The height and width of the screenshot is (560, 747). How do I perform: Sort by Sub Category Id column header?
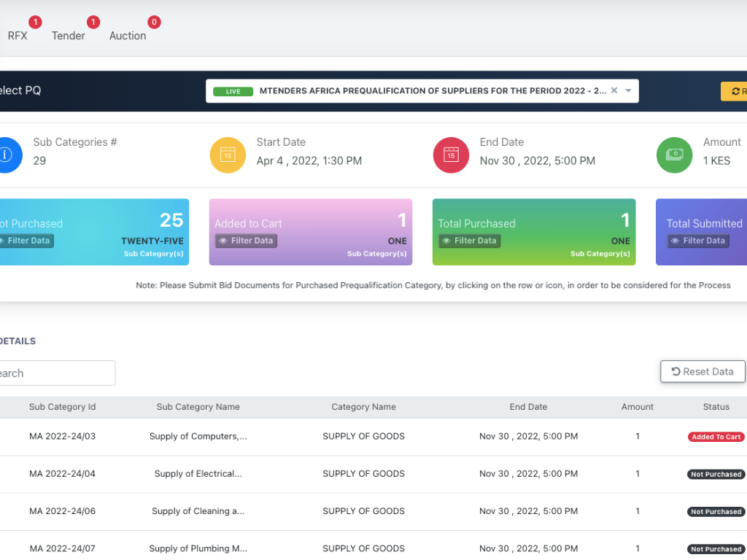point(63,407)
